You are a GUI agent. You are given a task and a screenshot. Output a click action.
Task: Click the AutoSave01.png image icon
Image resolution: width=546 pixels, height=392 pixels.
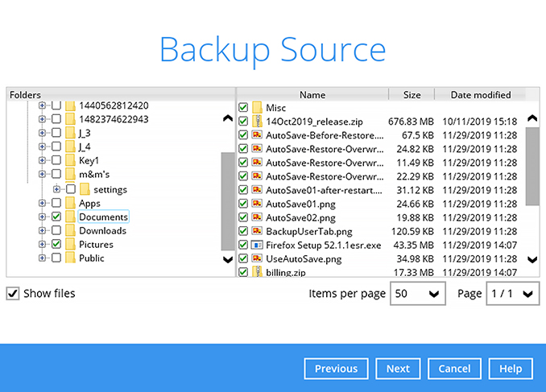257,204
